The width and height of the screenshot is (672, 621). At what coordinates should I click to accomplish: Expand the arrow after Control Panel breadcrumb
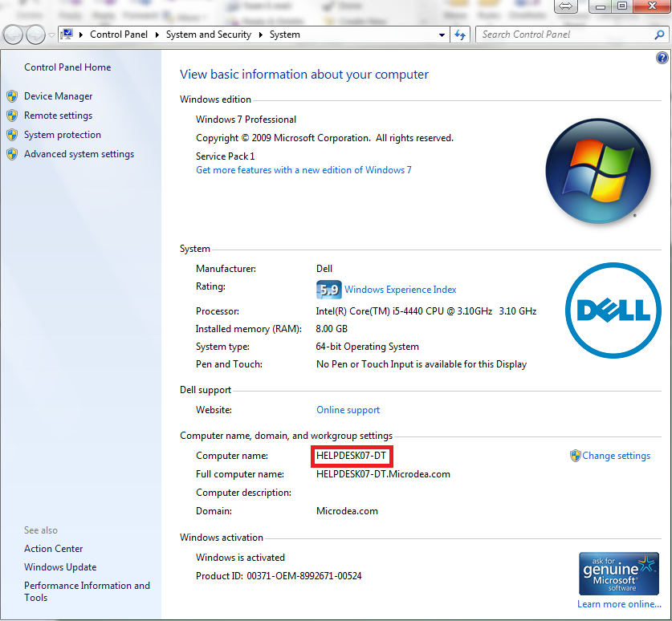pyautogui.click(x=157, y=34)
